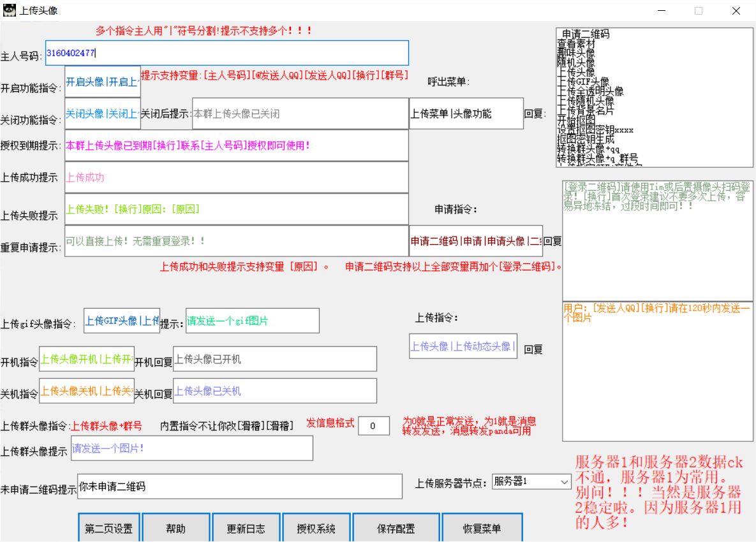This screenshot has width=756, height=542.
Task: Focus the 开机指令 input box
Action: click(87, 359)
